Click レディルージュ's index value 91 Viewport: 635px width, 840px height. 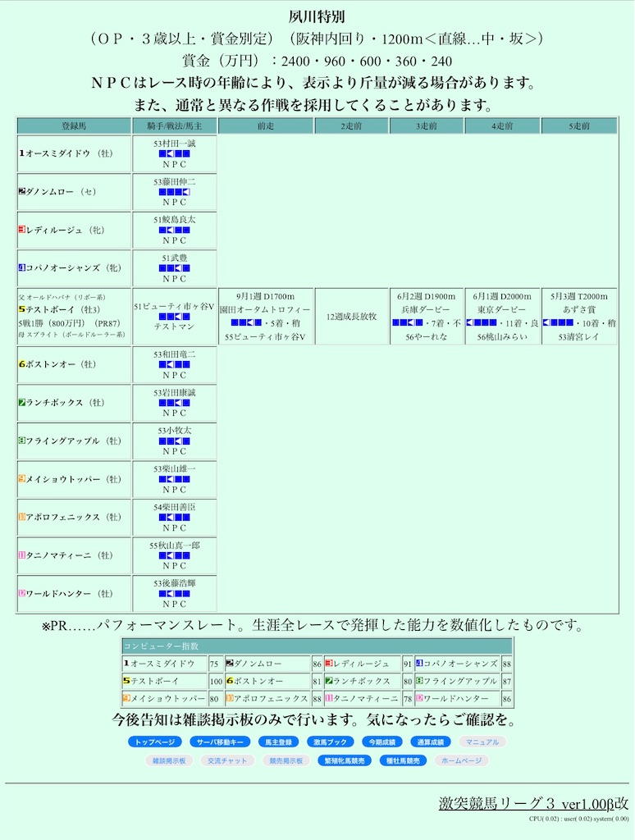coord(407,664)
